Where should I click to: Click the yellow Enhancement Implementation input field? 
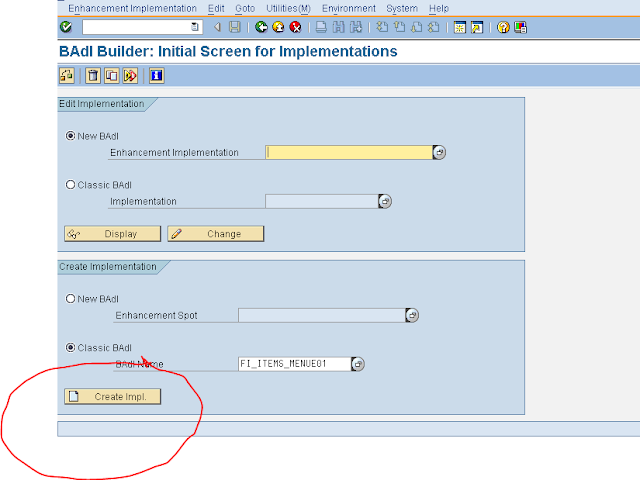tap(349, 152)
